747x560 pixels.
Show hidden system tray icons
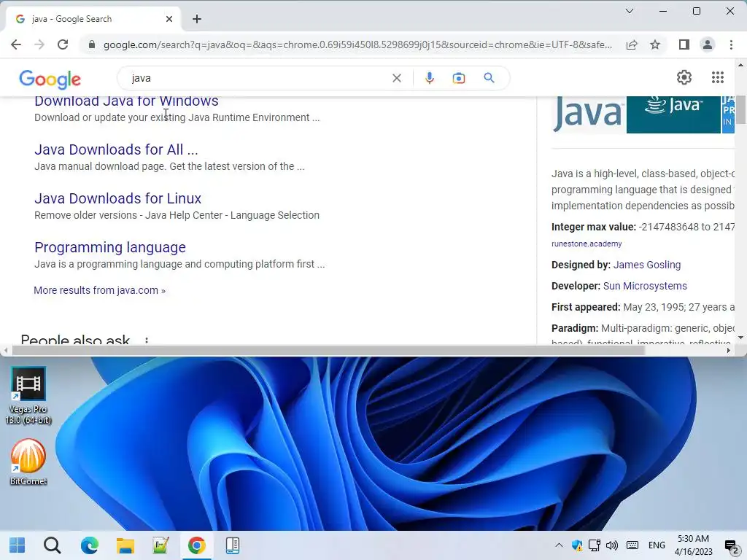tap(559, 545)
